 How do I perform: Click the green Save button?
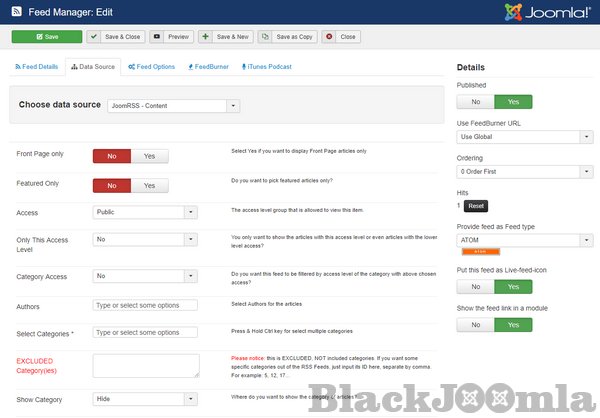pos(46,36)
